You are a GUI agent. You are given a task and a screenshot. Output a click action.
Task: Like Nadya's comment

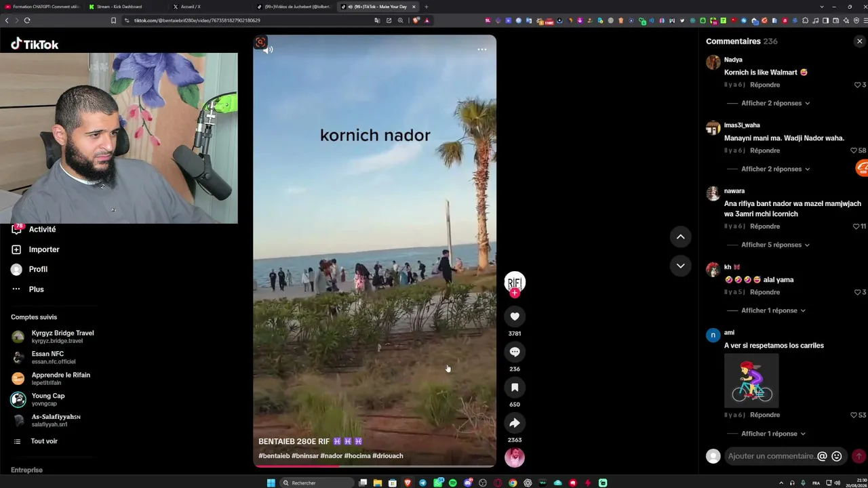tap(857, 85)
